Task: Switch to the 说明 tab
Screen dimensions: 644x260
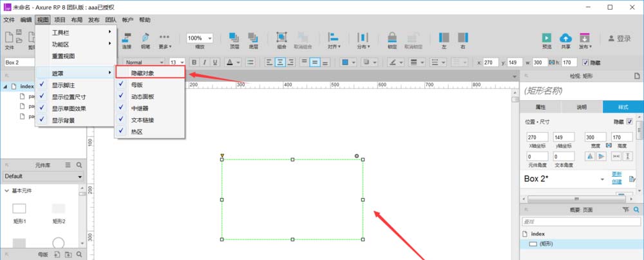Action: [x=582, y=107]
